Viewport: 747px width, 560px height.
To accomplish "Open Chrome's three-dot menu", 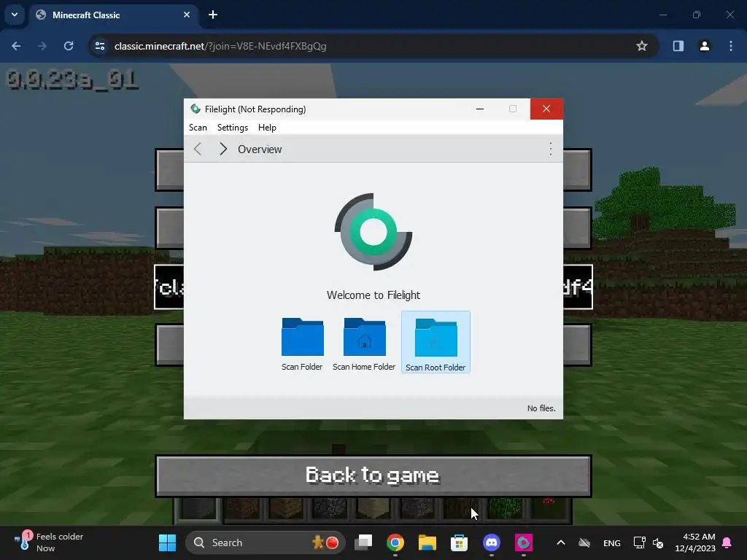I will [731, 46].
